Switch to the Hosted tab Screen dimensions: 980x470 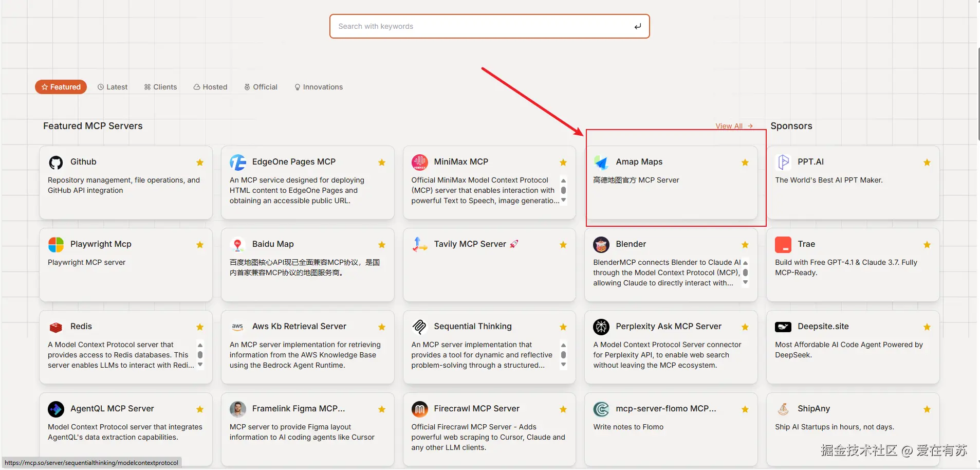point(211,87)
